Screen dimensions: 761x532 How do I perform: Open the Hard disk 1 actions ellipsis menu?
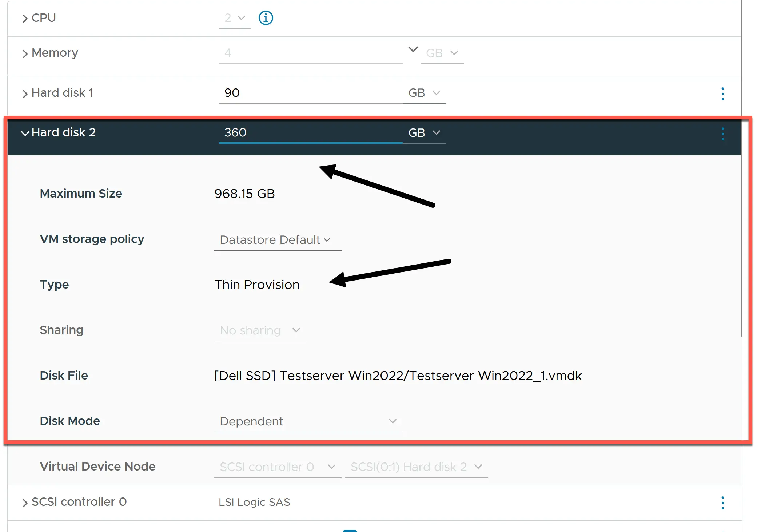click(x=722, y=94)
